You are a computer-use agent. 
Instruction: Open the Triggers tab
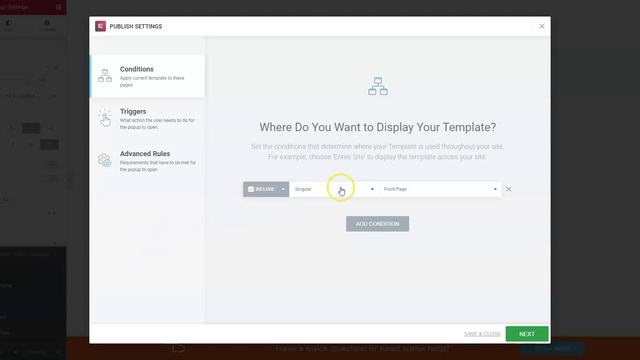pos(147,118)
